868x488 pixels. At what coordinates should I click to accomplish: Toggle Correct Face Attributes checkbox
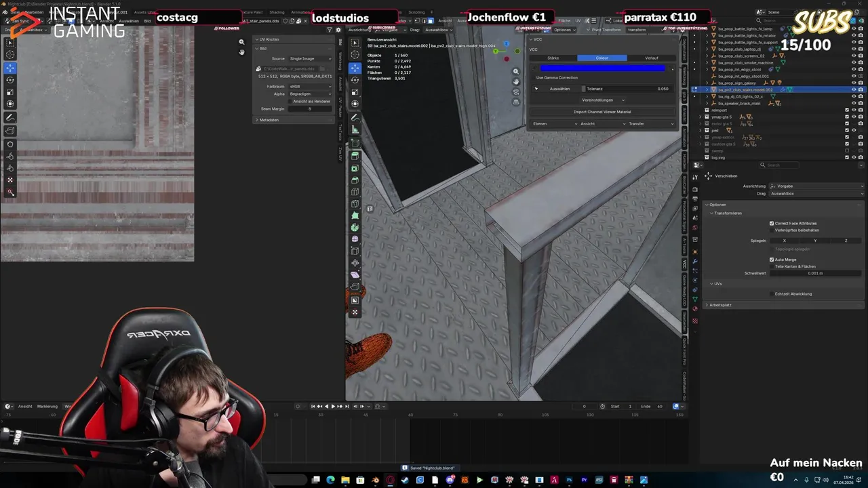tap(772, 223)
